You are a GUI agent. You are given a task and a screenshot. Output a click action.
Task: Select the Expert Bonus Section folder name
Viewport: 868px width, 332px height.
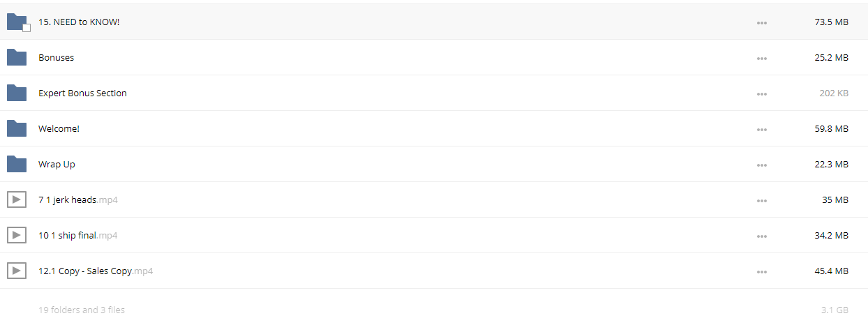[82, 93]
